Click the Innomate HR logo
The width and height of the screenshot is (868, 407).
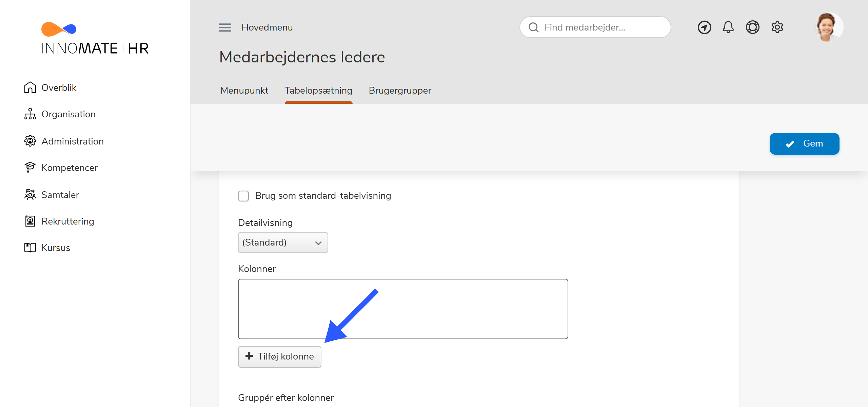95,38
